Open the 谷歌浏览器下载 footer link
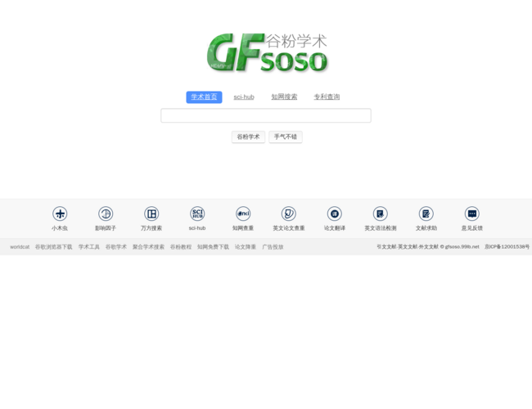 [53, 247]
